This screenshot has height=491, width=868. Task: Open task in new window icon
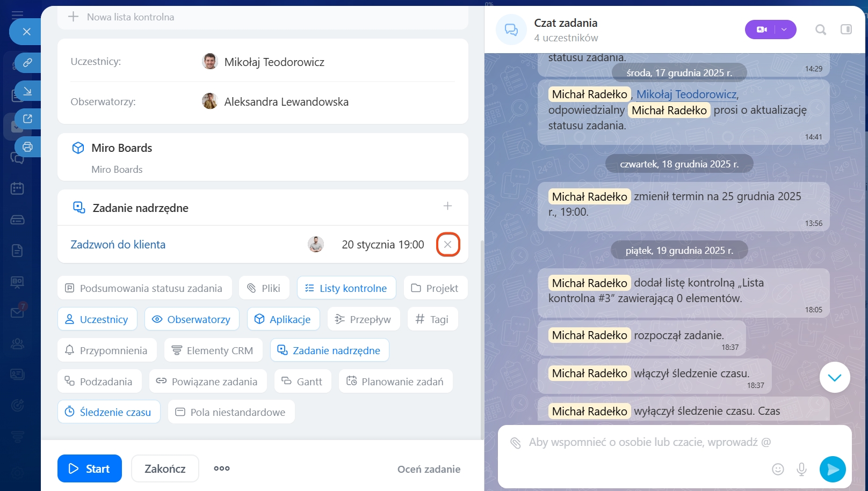27,119
